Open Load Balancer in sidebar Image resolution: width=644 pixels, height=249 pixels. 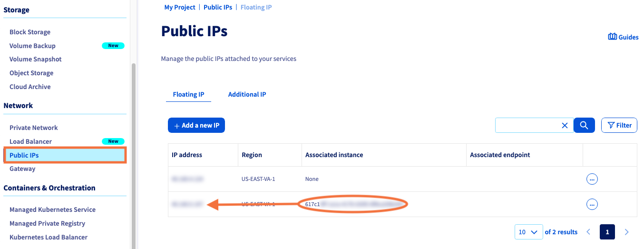30,141
